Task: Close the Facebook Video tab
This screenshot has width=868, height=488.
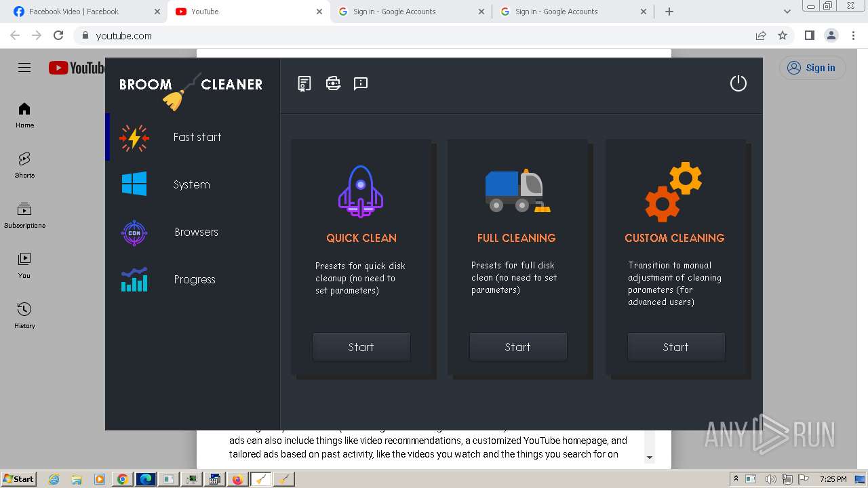Action: [x=157, y=12]
